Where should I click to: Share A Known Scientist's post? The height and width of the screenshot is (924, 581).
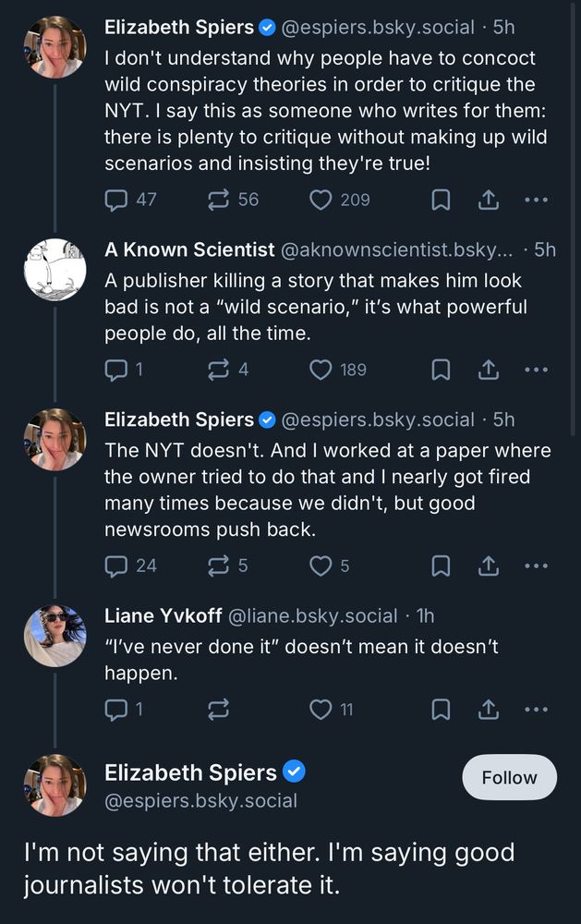489,370
